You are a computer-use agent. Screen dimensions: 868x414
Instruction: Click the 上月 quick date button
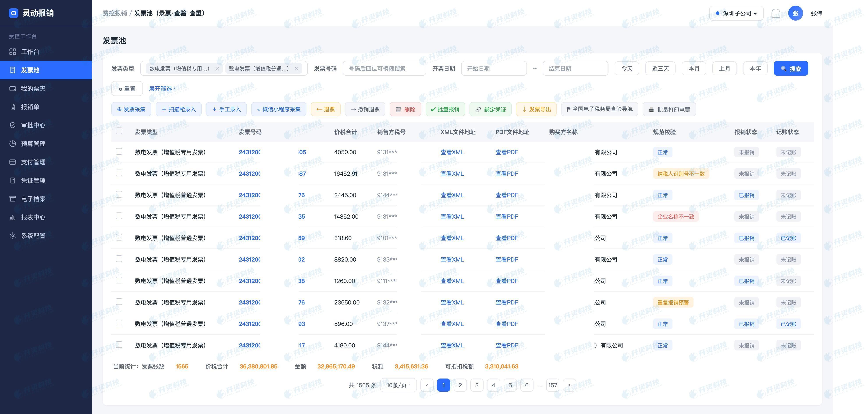pyautogui.click(x=724, y=68)
